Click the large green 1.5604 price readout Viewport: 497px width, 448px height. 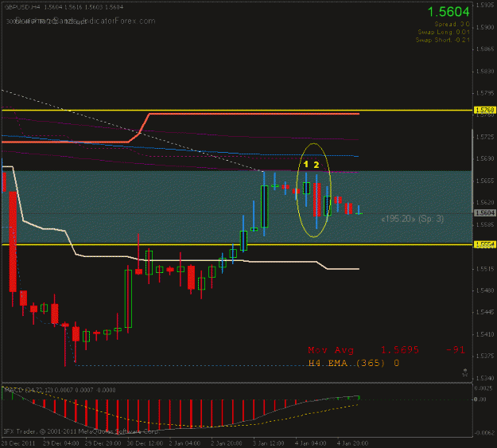[x=448, y=12]
